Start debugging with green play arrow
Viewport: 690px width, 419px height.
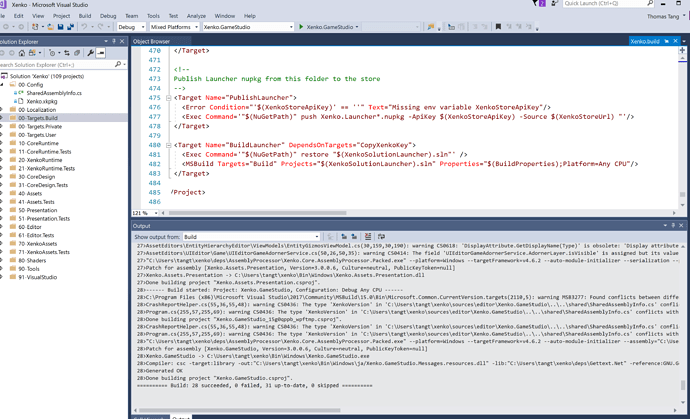(301, 27)
